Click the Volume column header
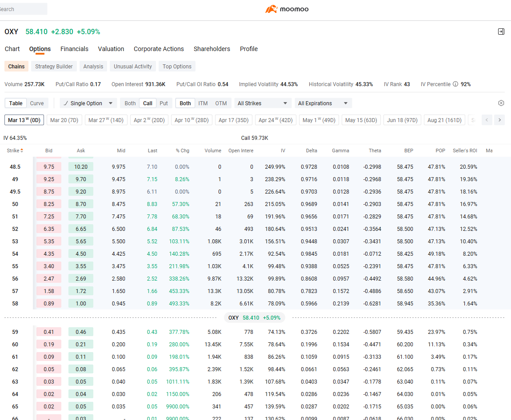Viewport: 511px width, 420px height. 213,151
